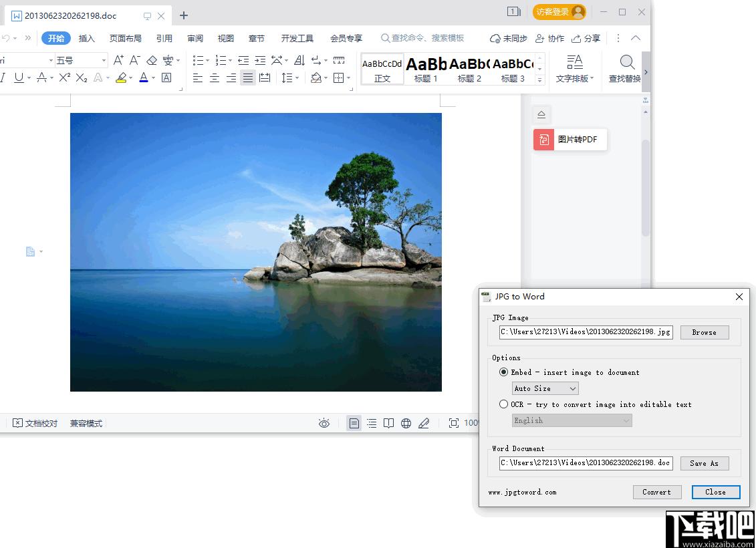The image size is (756, 548).
Task: Align text right
Action: (231, 78)
